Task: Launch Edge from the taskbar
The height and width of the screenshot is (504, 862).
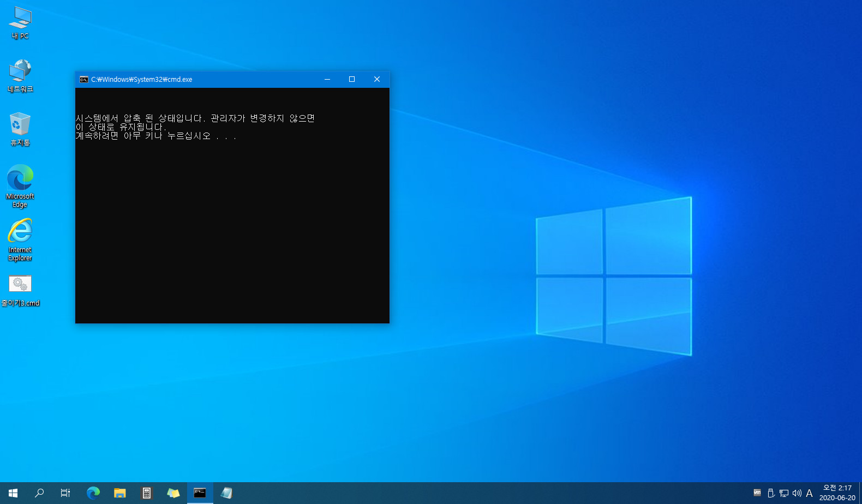Action: pyautogui.click(x=93, y=493)
